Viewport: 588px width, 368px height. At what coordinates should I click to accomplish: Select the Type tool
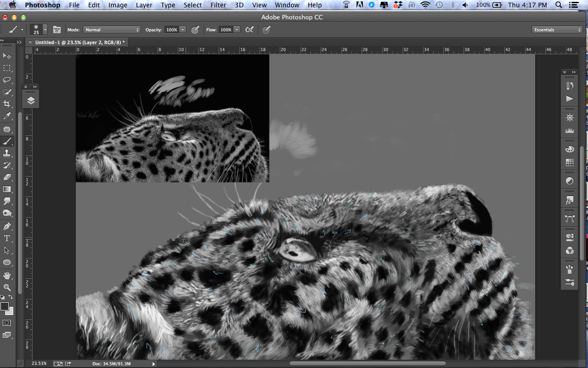coord(7,238)
